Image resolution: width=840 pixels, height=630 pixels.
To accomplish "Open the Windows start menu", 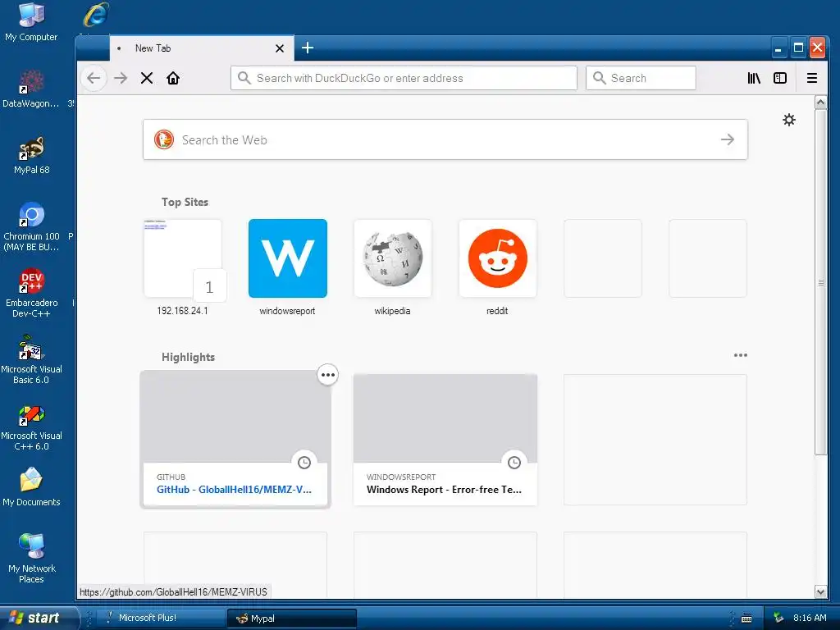I will [x=39, y=618].
